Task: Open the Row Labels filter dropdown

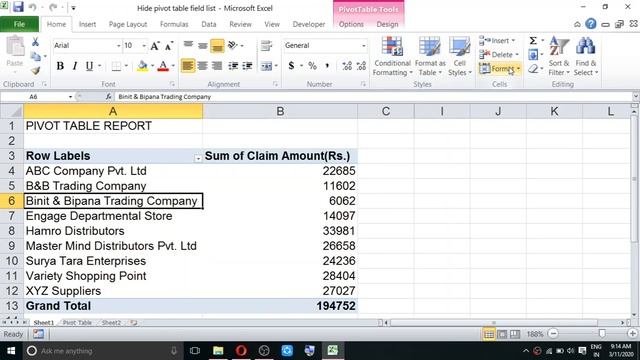Action: click(x=198, y=158)
